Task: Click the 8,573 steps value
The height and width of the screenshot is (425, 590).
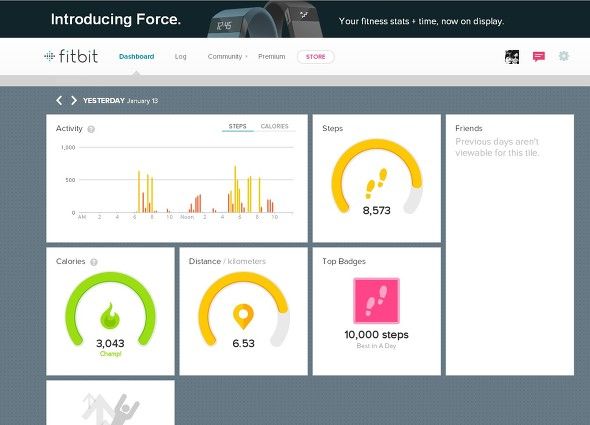Action: tap(377, 210)
